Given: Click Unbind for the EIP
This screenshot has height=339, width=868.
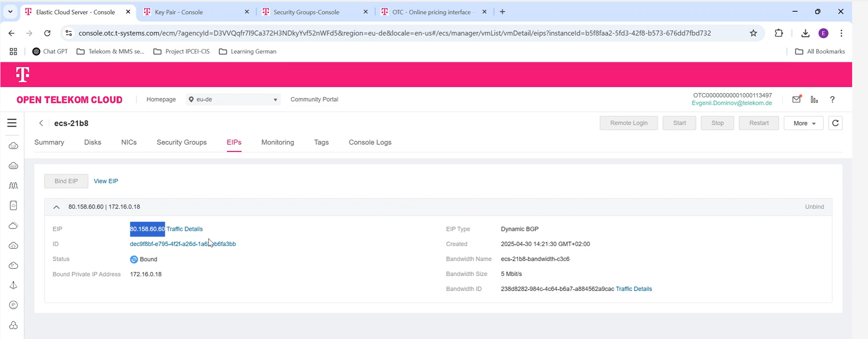Looking at the screenshot, I should tap(815, 207).
